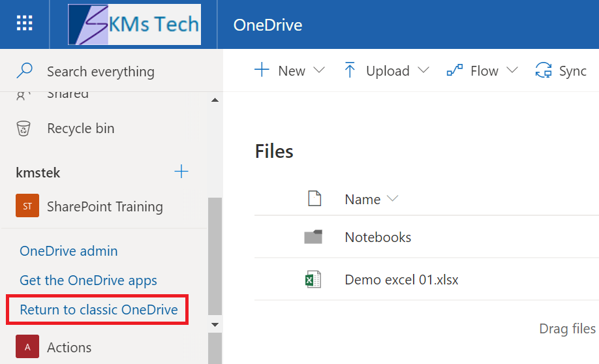Screen dimensions: 599x364
Task: Open the OneDrive header title
Action: click(268, 25)
